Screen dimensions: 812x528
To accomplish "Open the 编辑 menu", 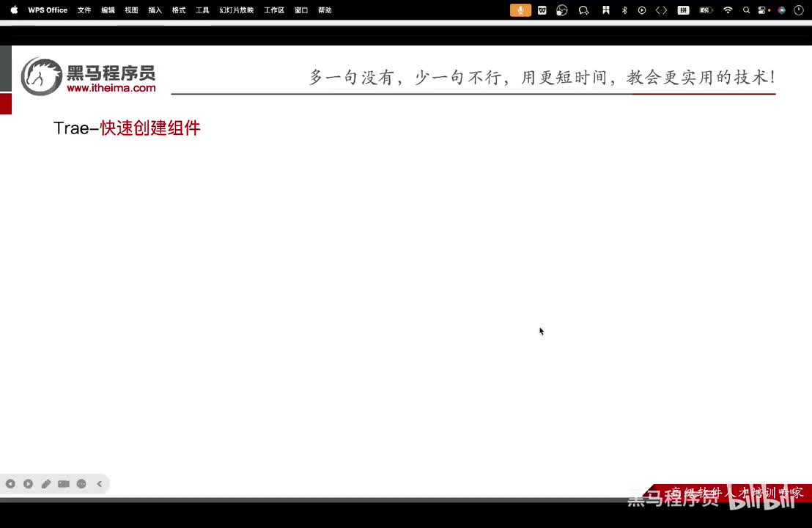I will pyautogui.click(x=108, y=10).
